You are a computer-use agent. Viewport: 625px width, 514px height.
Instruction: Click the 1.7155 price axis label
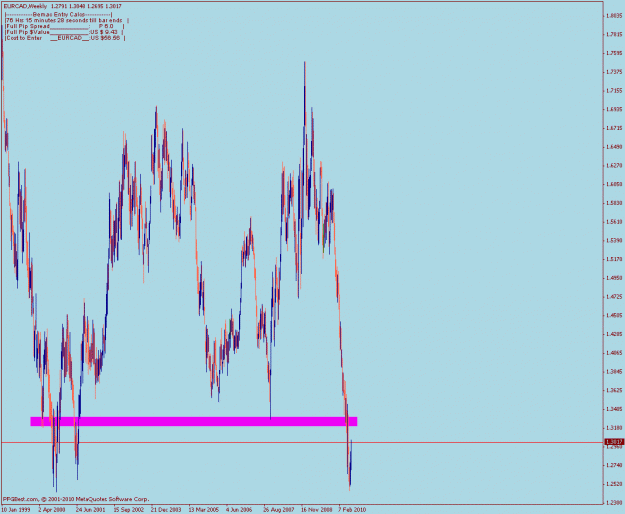tap(614, 90)
